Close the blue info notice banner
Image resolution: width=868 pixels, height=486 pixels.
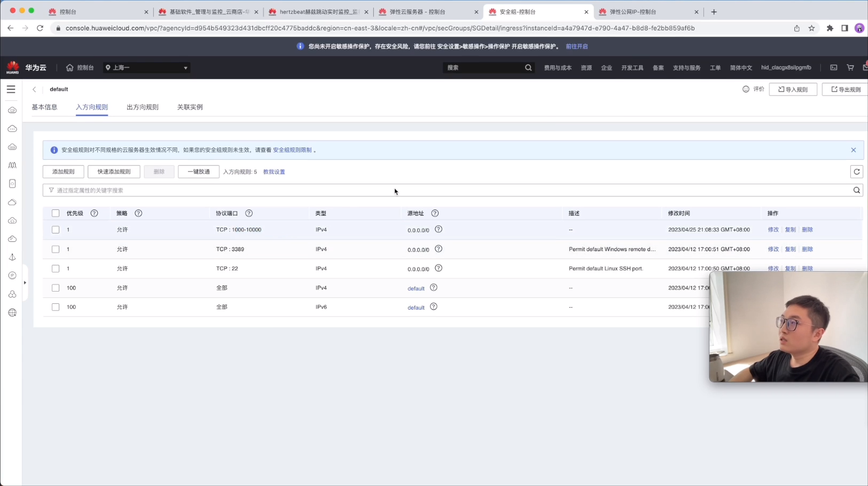click(854, 150)
